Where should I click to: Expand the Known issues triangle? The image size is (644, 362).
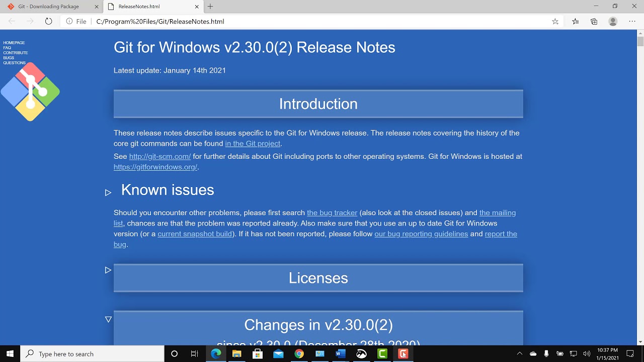click(x=108, y=193)
